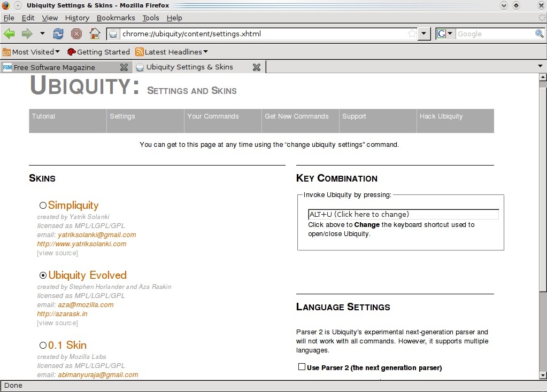Click the vertical scrollbar down arrow
The width and height of the screenshot is (547, 392).
(543, 375)
